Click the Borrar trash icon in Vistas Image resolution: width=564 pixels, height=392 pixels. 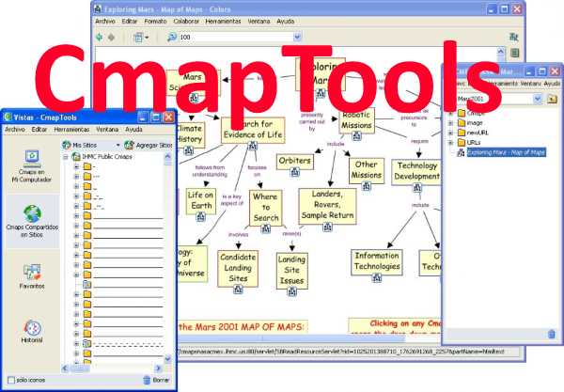point(147,380)
